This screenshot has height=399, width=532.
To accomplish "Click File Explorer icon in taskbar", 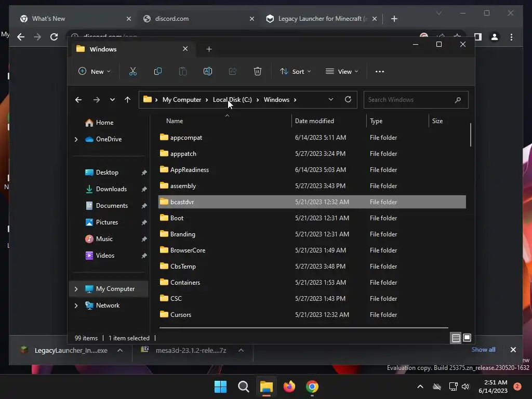I will pyautogui.click(x=267, y=387).
